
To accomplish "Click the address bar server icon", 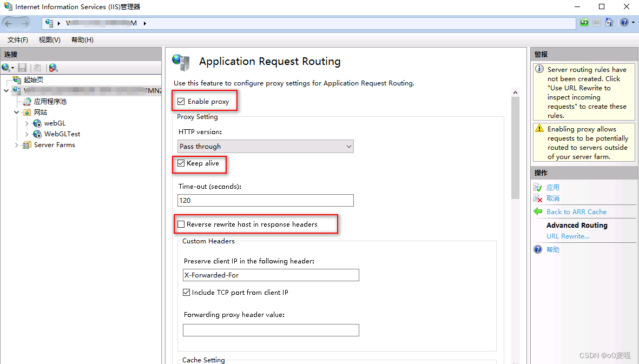I will [49, 23].
